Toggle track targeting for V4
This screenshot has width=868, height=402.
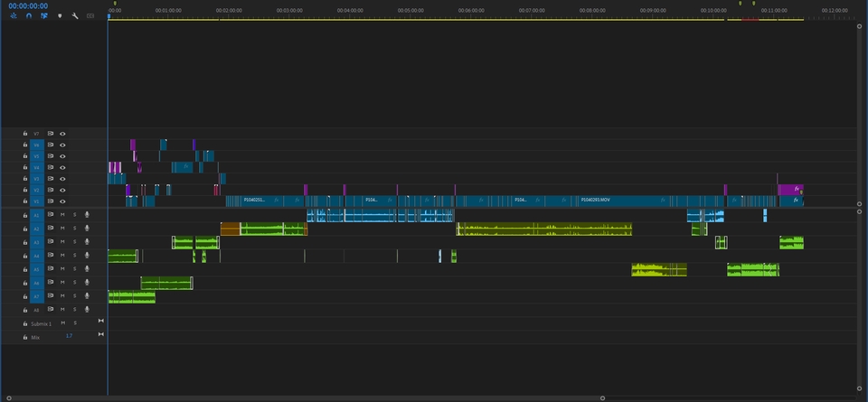pyautogui.click(x=36, y=167)
